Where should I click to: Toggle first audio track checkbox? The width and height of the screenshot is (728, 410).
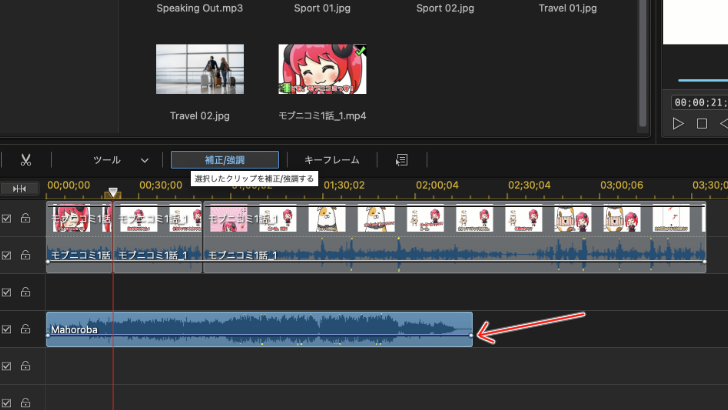click(6, 255)
